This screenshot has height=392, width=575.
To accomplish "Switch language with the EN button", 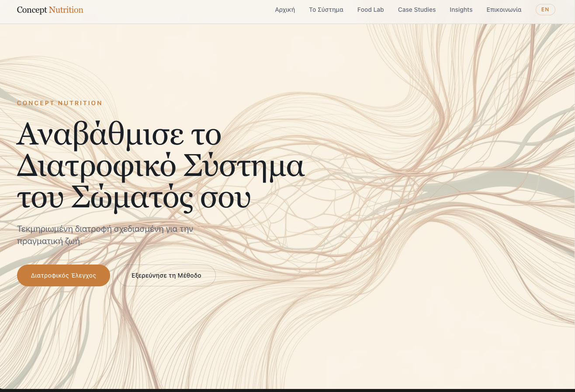I will click(545, 10).
